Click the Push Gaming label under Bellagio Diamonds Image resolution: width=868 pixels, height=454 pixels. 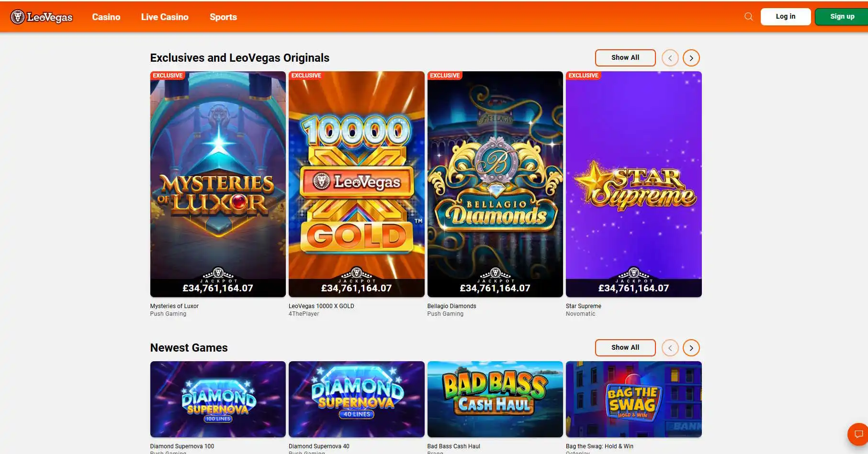tap(445, 314)
